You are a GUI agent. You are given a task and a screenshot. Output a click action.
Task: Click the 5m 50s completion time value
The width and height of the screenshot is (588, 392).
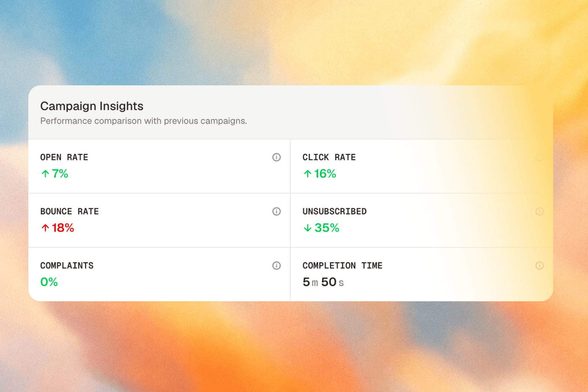323,282
